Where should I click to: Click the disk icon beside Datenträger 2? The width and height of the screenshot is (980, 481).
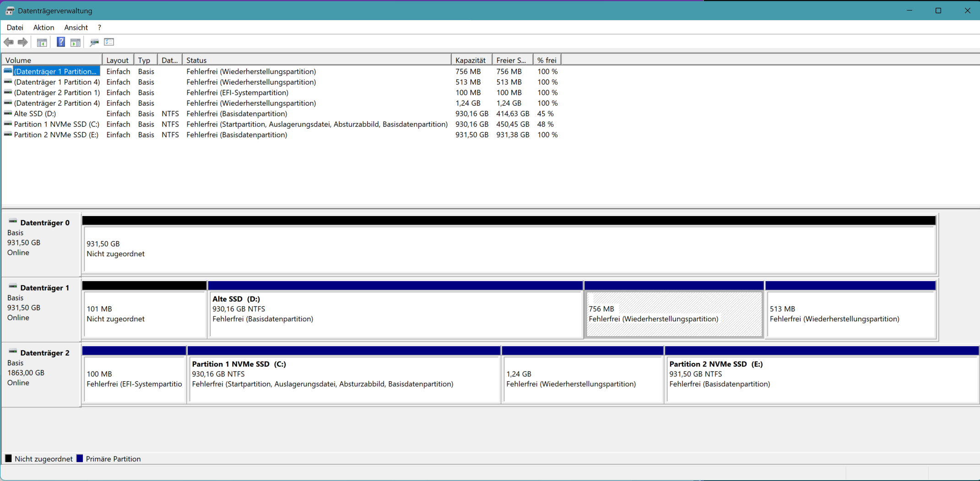(13, 351)
